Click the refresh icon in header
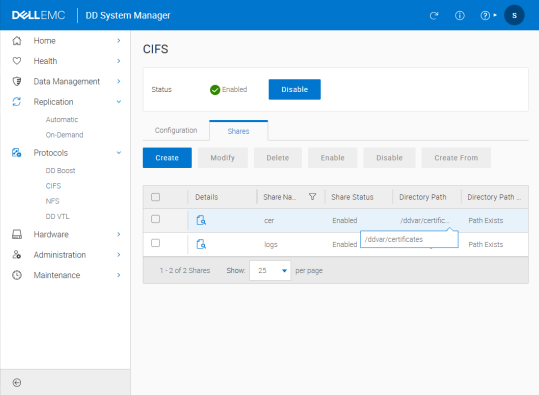This screenshot has height=395, width=539. [434, 15]
